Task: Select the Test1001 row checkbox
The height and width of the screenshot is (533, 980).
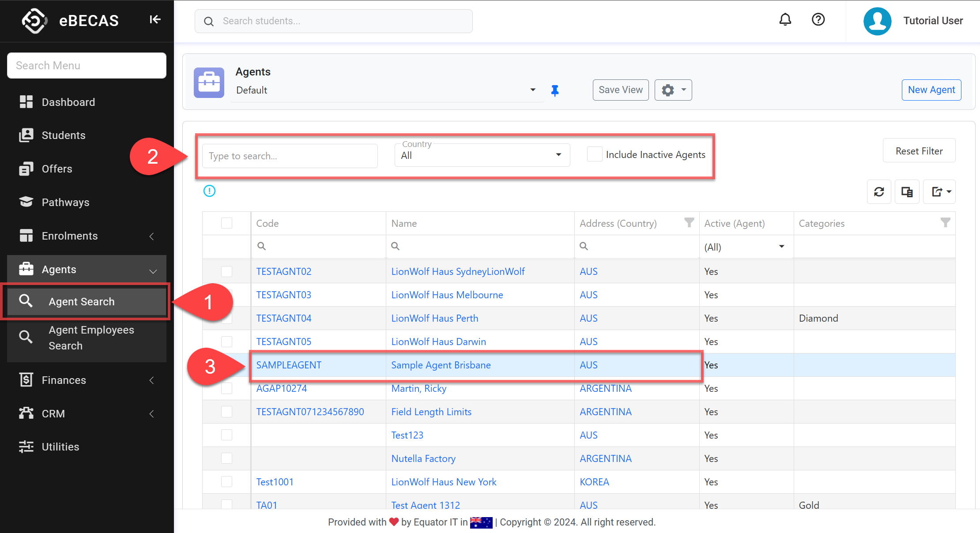Action: (226, 482)
